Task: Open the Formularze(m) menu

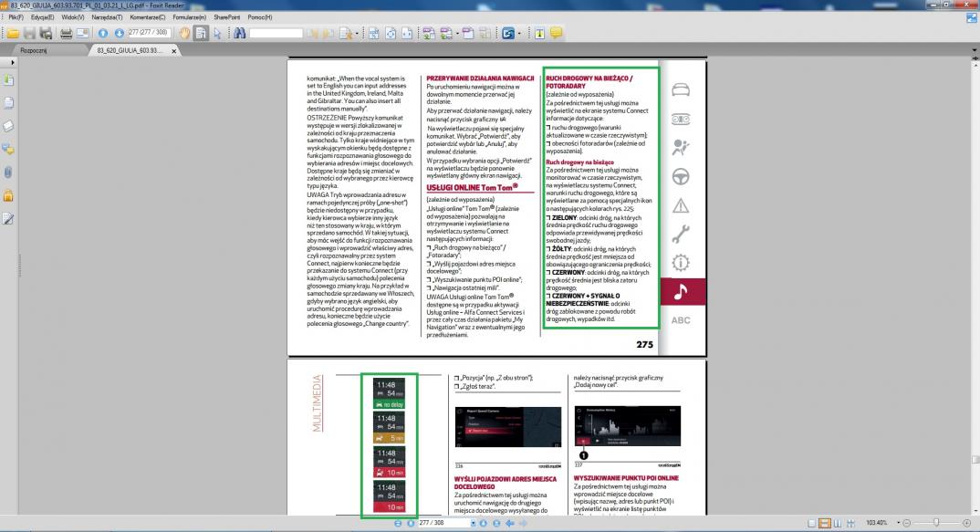Action: coord(190,17)
